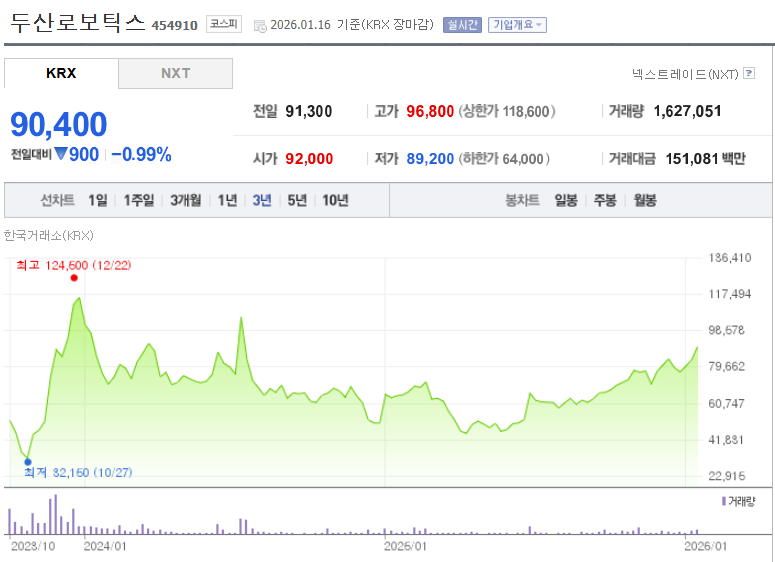Select the 1일 line chart period
This screenshot has width=775, height=562.
pyautogui.click(x=97, y=200)
